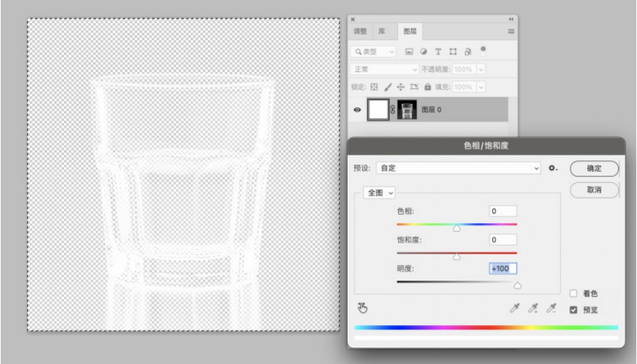
Task: Click the lock all padlock icon
Action: point(428,87)
